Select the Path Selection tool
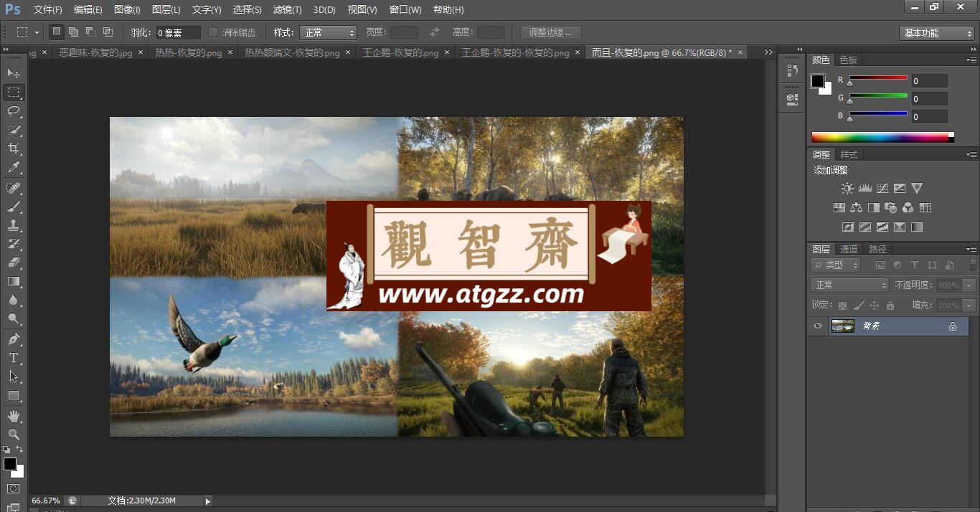Screen dimensions: 980x512 pos(14,376)
